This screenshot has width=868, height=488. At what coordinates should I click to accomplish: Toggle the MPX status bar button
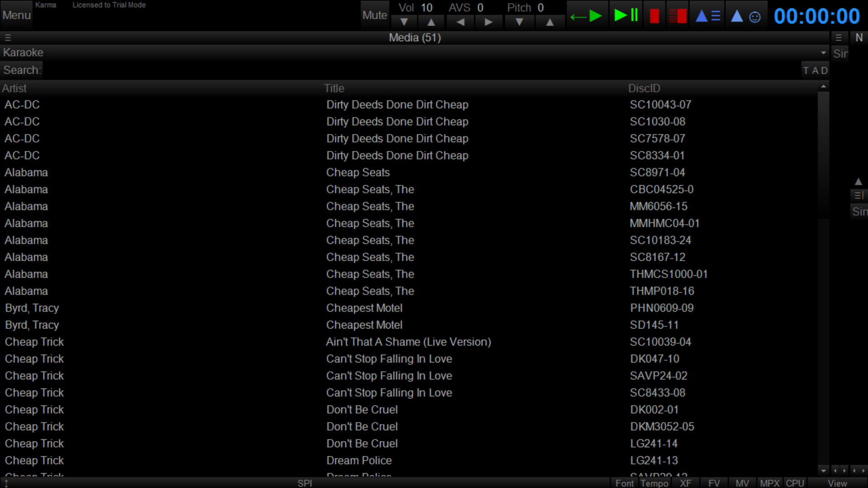point(769,483)
